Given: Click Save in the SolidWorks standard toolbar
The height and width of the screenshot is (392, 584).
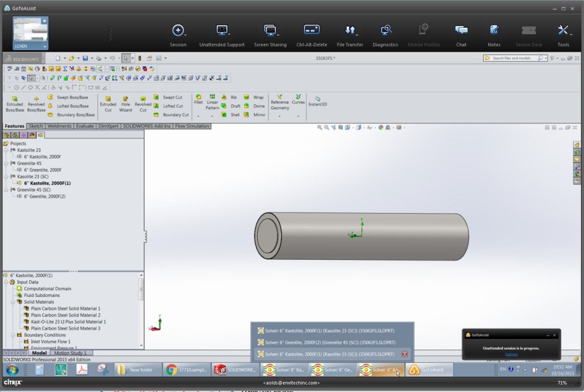Looking at the screenshot, I should 86,58.
